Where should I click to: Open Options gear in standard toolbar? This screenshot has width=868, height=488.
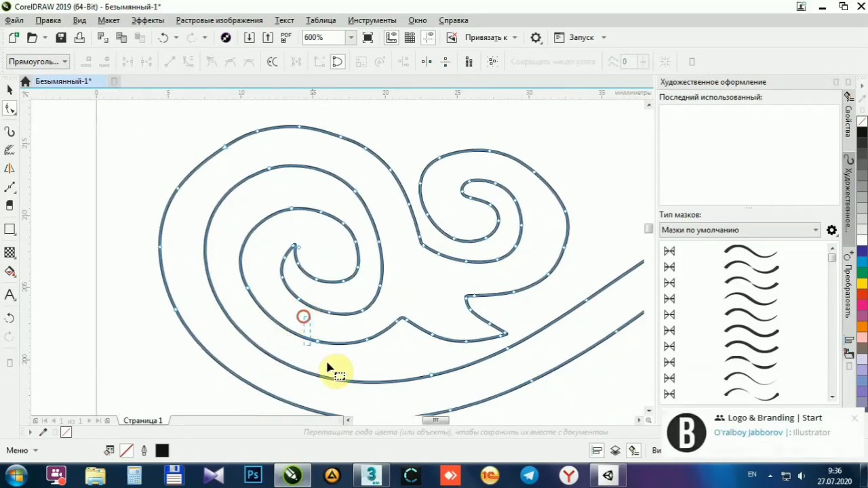click(x=536, y=38)
